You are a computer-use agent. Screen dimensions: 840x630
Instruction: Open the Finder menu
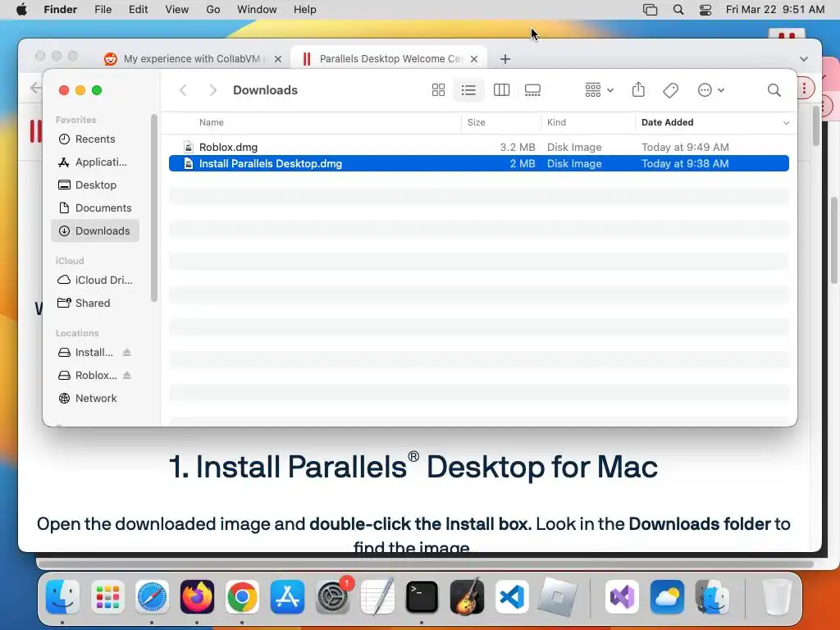60,10
